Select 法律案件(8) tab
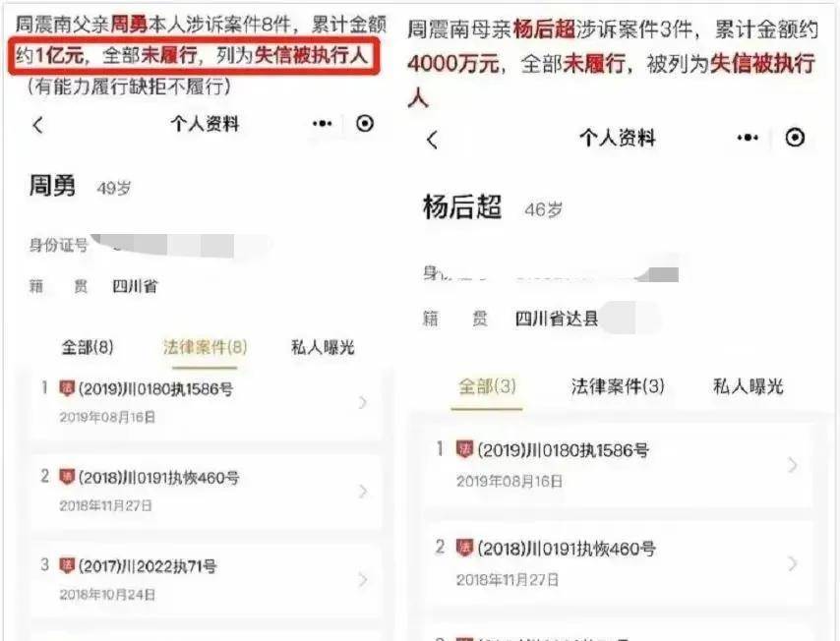The image size is (840, 641). [205, 348]
